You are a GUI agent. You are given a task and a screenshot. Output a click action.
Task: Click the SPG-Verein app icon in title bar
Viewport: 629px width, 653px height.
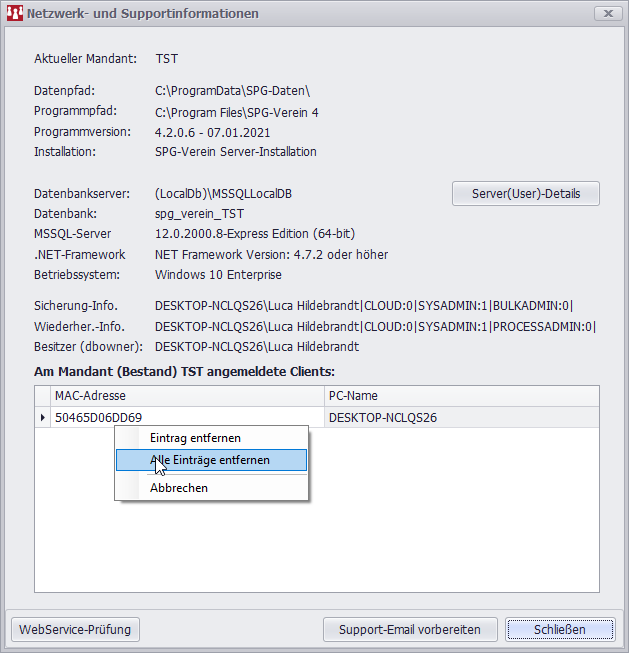[x=15, y=14]
